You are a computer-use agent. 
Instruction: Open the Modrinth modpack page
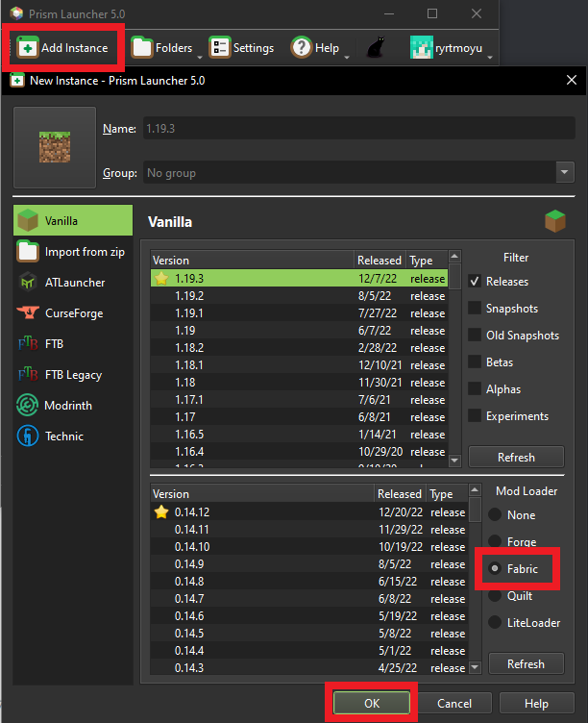73,406
